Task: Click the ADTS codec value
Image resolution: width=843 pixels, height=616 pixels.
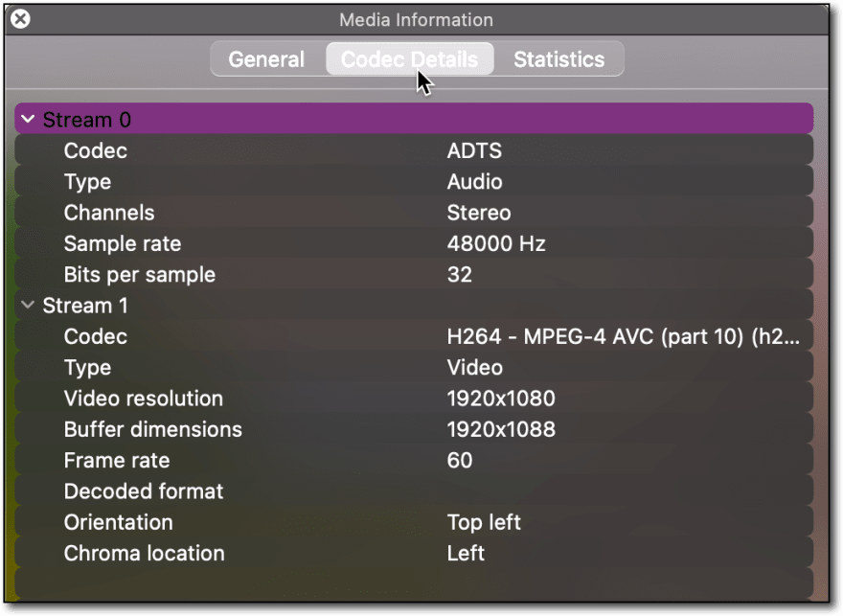Action: coord(474,150)
